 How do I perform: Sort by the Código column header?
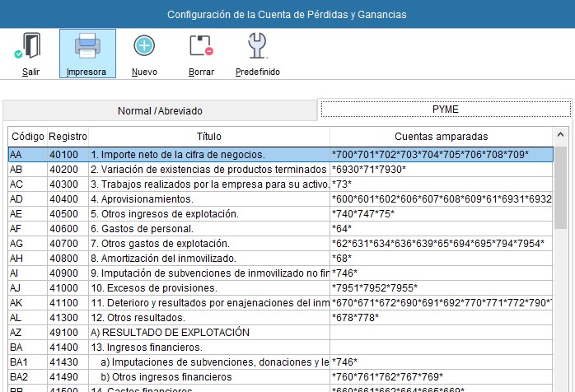coord(27,136)
